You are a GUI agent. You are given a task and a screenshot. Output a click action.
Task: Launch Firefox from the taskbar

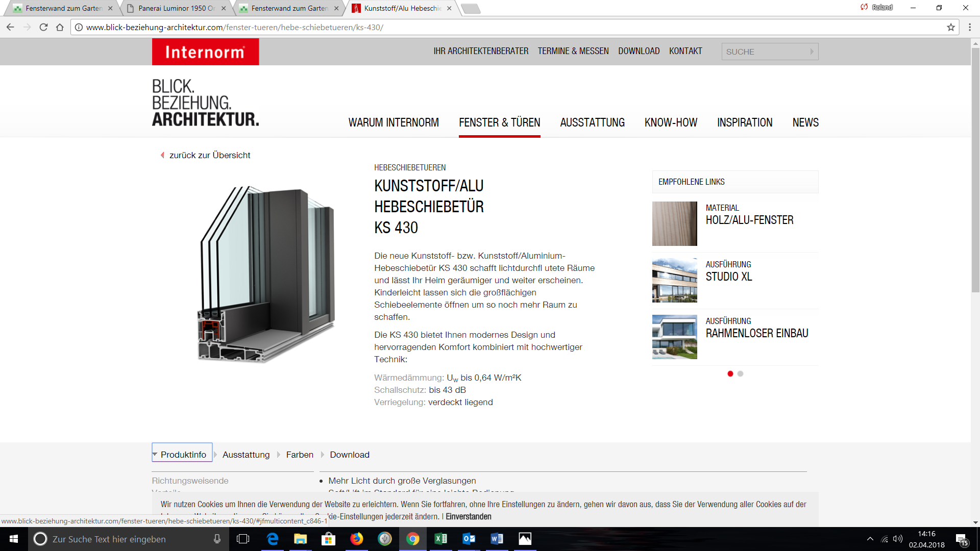[x=356, y=539]
